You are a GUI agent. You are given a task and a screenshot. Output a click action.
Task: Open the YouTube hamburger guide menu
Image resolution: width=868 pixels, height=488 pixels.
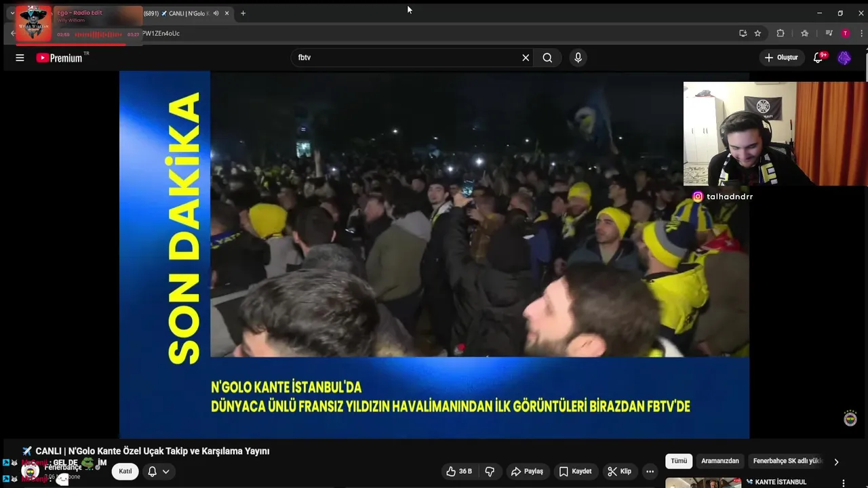pos(20,58)
